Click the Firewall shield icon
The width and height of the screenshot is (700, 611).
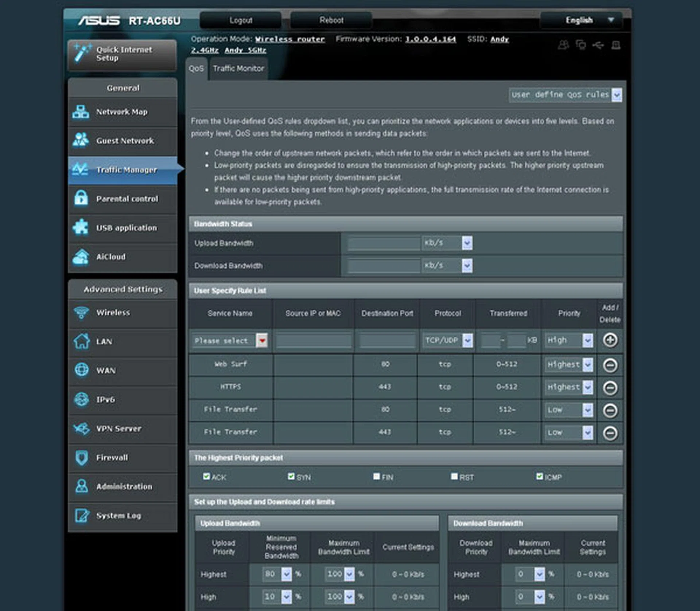81,458
